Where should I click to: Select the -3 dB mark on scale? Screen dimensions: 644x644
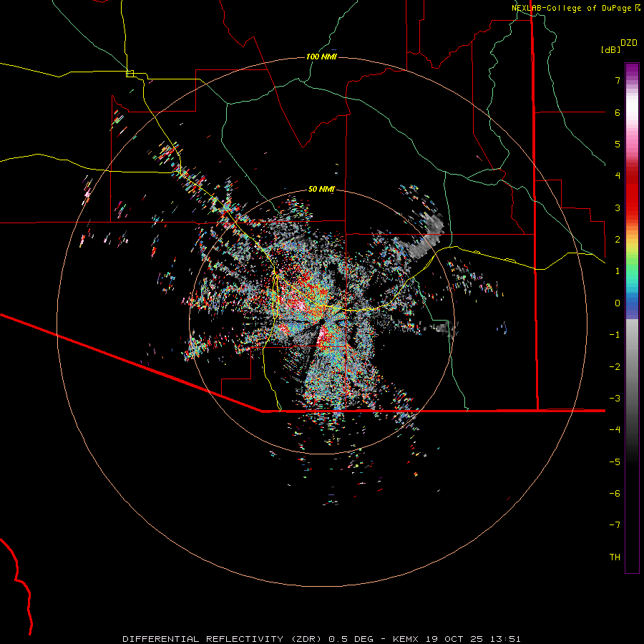[615, 399]
